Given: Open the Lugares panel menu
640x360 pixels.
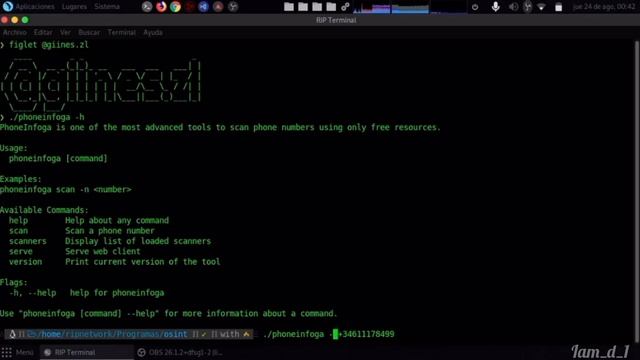Looking at the screenshot, I should point(74,7).
